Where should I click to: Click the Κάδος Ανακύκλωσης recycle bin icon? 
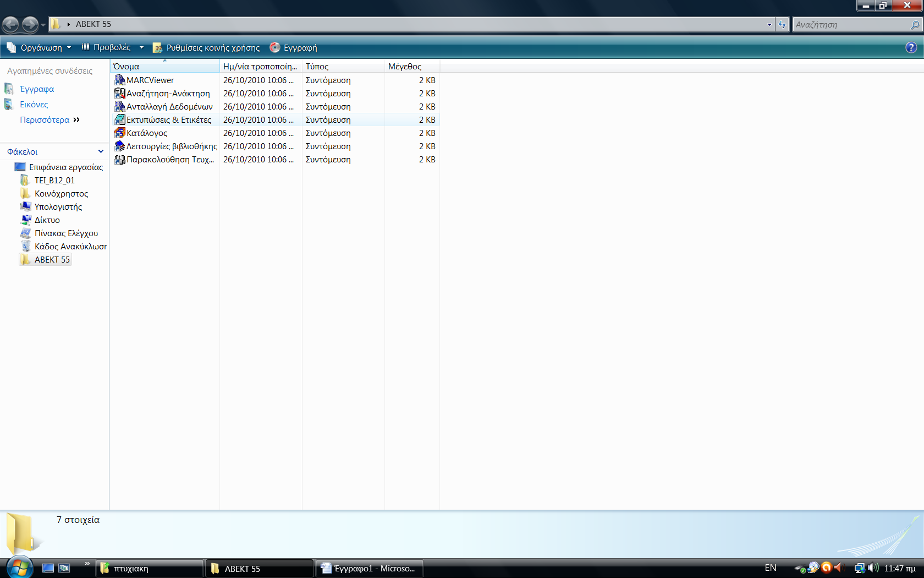click(25, 246)
